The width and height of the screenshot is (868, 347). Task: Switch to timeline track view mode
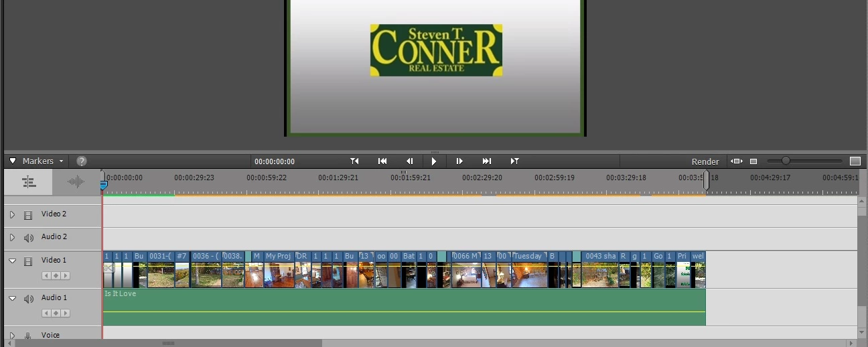tap(28, 182)
